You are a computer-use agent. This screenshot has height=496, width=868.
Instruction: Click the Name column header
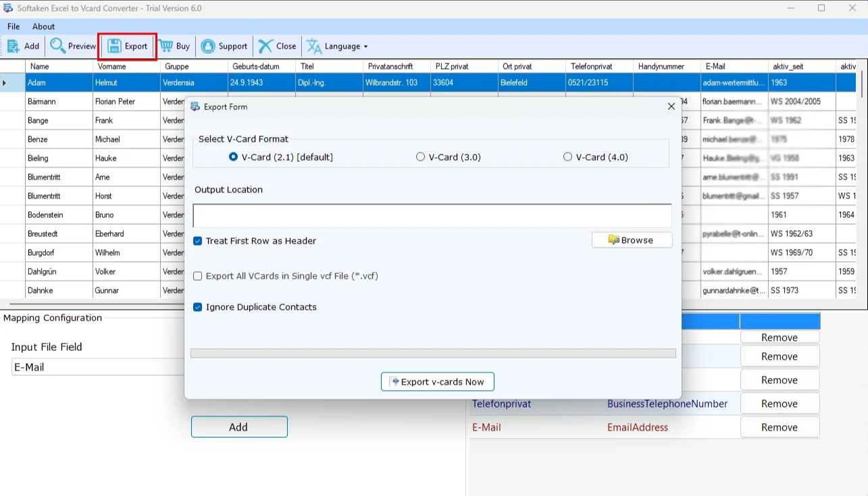pos(59,66)
